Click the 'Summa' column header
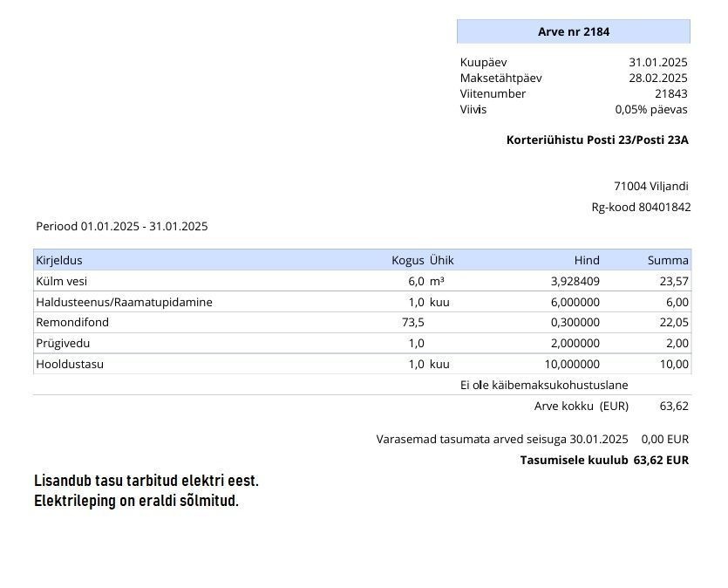The image size is (728, 588). pyautogui.click(x=668, y=260)
